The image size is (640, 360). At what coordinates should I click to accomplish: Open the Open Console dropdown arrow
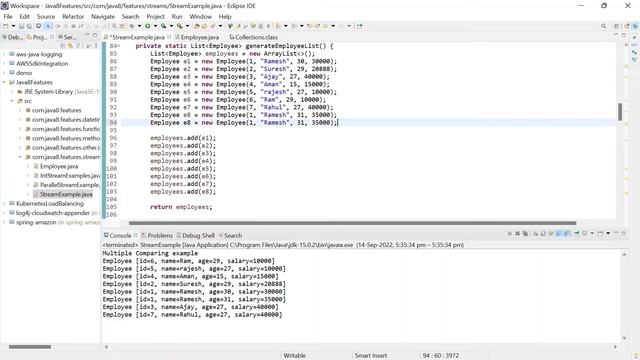pos(608,233)
